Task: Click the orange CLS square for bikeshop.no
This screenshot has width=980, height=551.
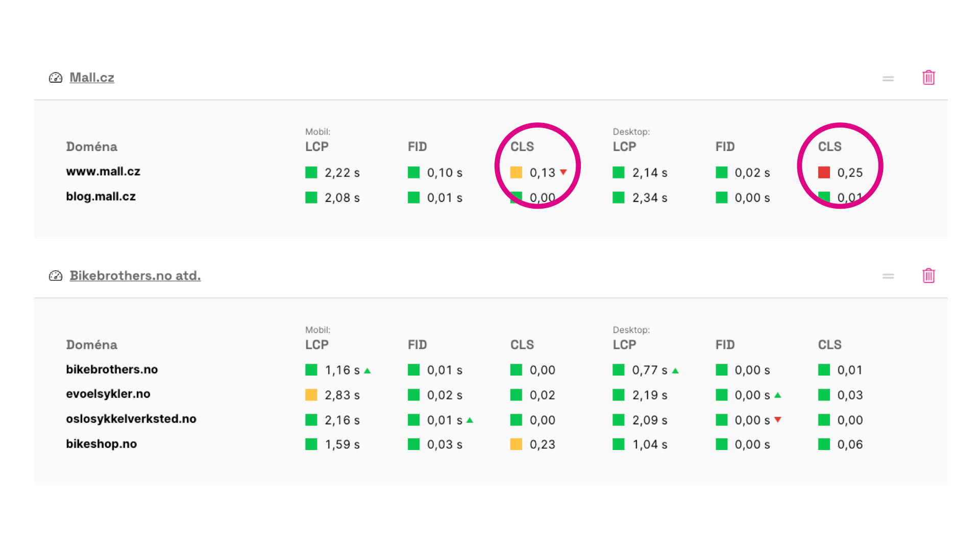Action: [x=516, y=444]
